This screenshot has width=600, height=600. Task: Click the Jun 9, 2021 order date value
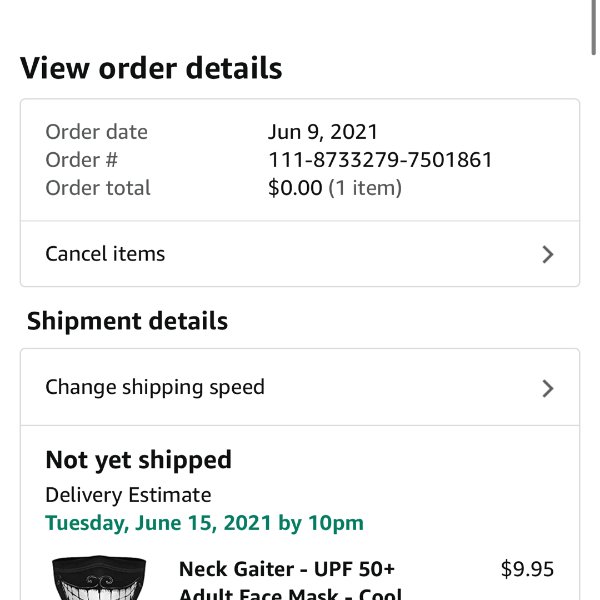click(323, 132)
